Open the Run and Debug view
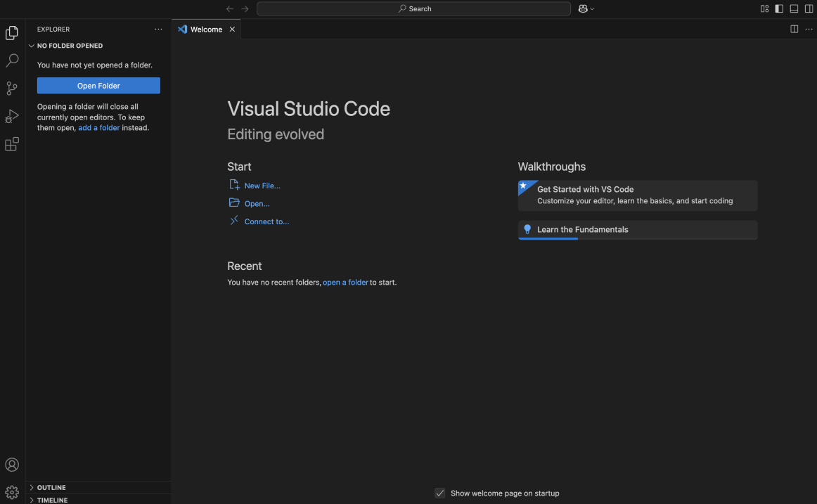 tap(12, 116)
